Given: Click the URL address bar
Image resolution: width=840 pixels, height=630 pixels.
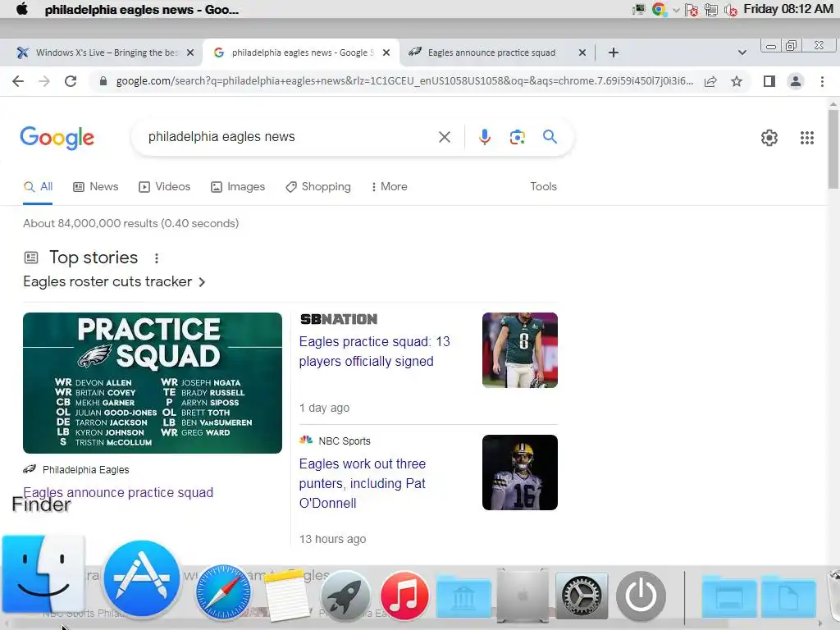Looking at the screenshot, I should click(404, 81).
